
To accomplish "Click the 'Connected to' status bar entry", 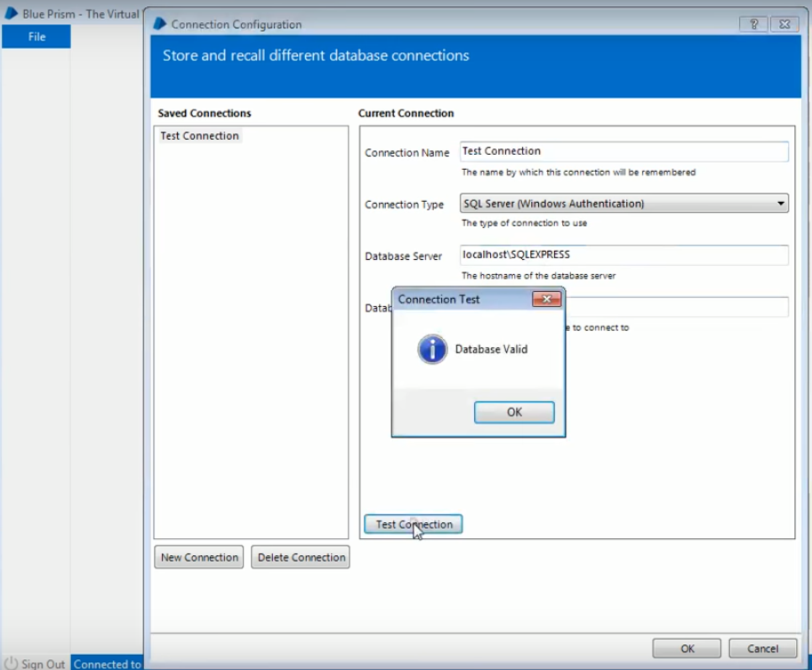I will pyautogui.click(x=108, y=664).
